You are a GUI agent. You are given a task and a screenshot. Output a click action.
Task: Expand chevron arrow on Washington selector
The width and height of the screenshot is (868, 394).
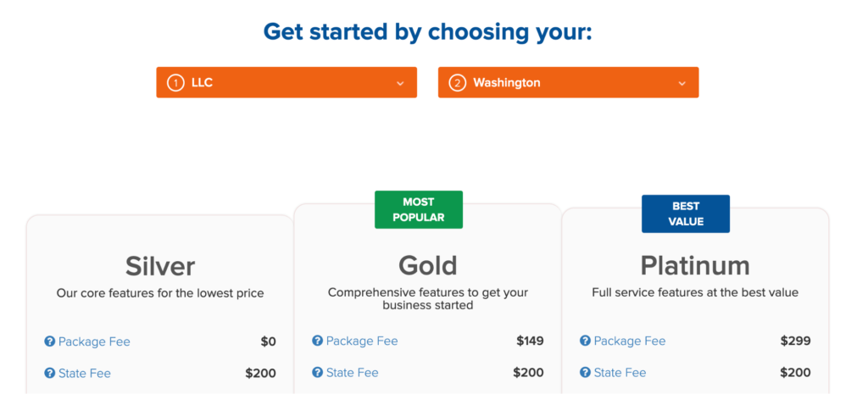tap(682, 84)
